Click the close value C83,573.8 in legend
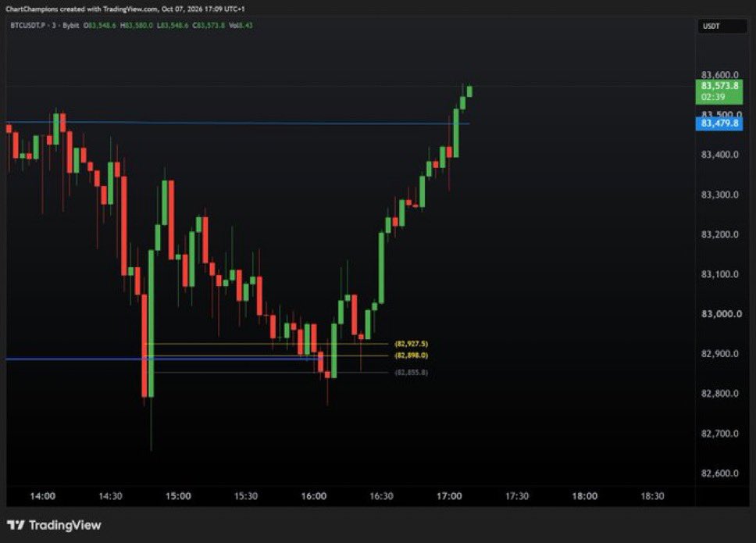Screen dimensions: 756x543 click(x=209, y=25)
